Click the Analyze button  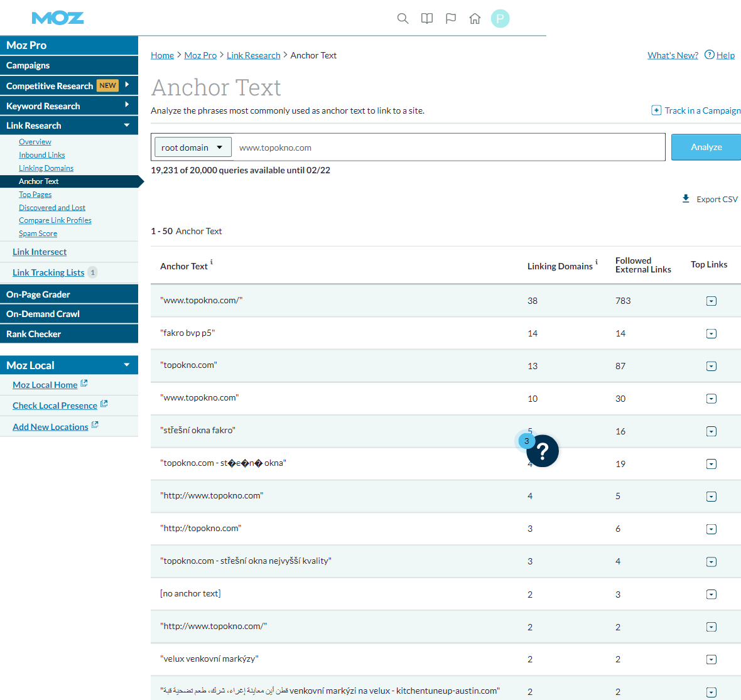(706, 147)
